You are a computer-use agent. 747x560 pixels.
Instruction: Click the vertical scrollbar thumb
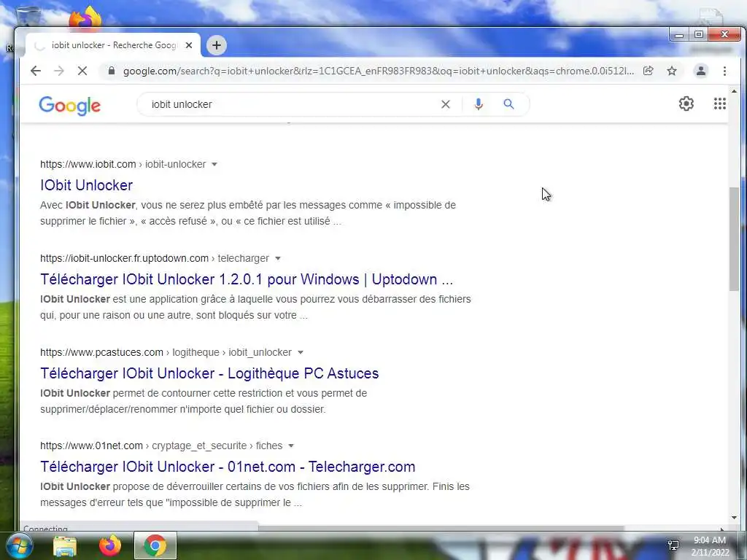734,238
